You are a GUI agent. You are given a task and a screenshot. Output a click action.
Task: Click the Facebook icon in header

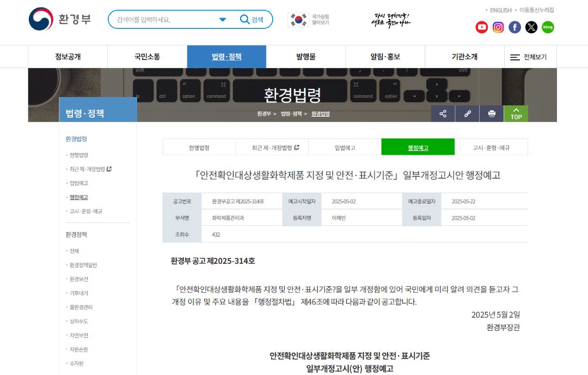[514, 27]
